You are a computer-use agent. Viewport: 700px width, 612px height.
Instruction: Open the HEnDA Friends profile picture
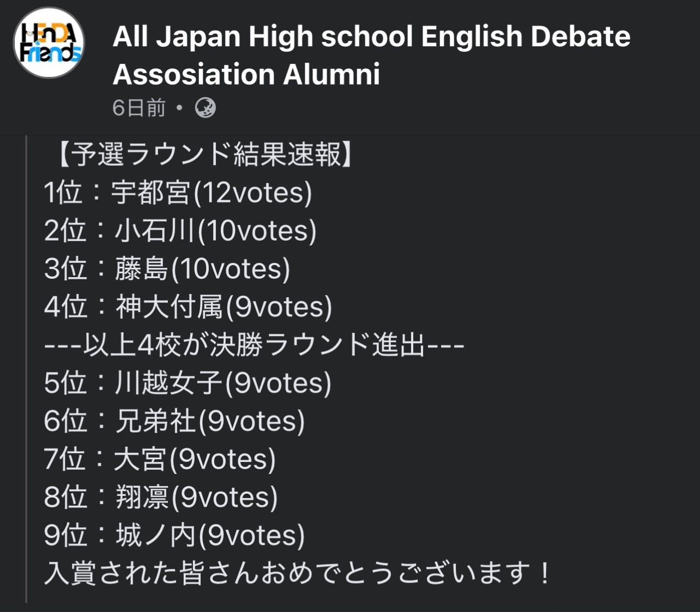pyautogui.click(x=49, y=43)
